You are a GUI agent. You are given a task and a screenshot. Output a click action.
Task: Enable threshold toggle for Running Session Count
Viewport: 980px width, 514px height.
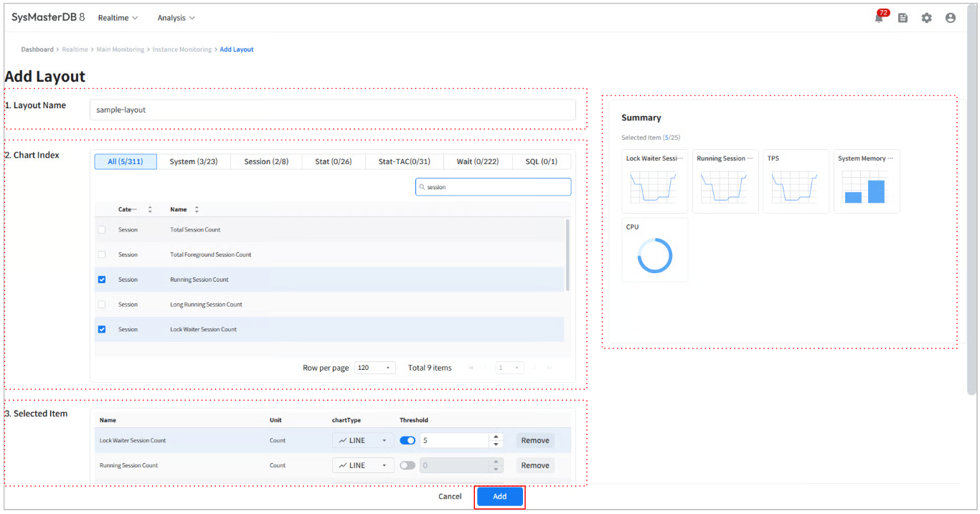pyautogui.click(x=407, y=465)
